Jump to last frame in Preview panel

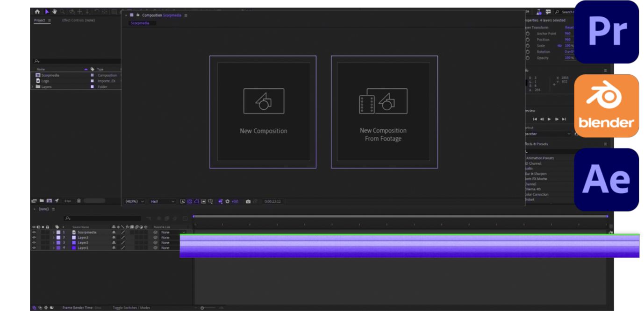(564, 119)
